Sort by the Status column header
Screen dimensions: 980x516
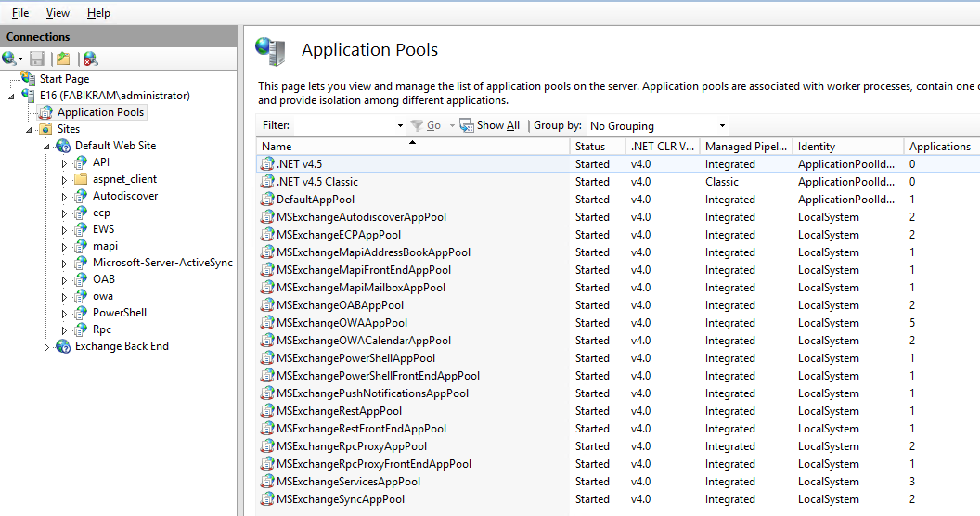(x=598, y=147)
